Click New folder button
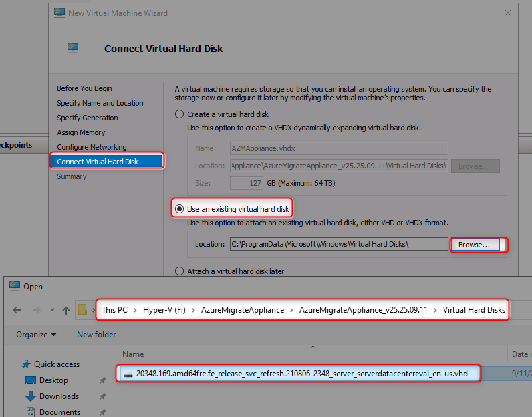 tap(96, 335)
